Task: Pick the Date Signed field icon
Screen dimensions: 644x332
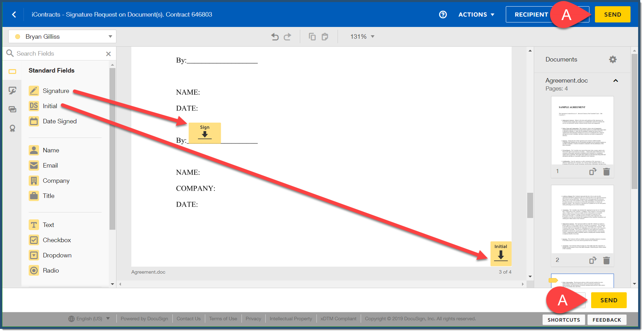Action: [34, 121]
